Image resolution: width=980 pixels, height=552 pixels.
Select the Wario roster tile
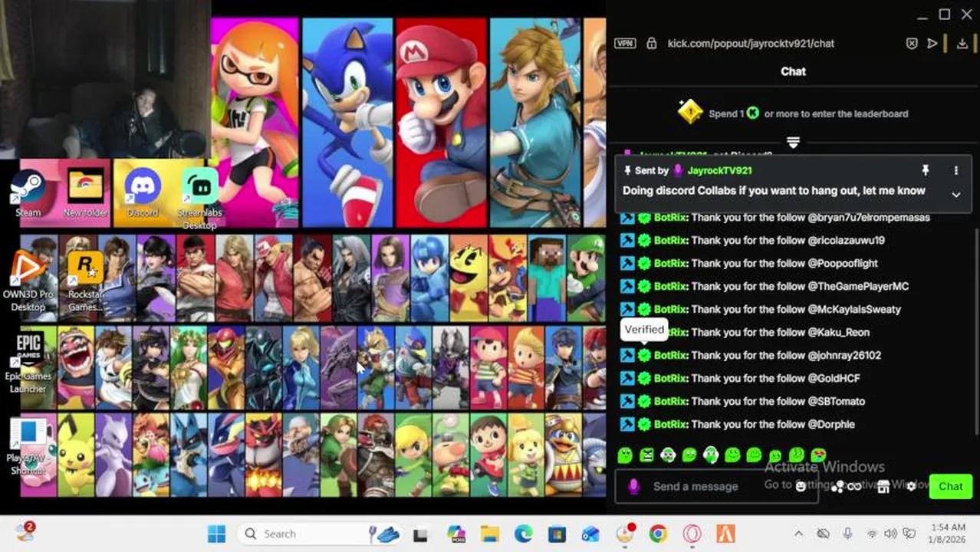click(x=76, y=367)
